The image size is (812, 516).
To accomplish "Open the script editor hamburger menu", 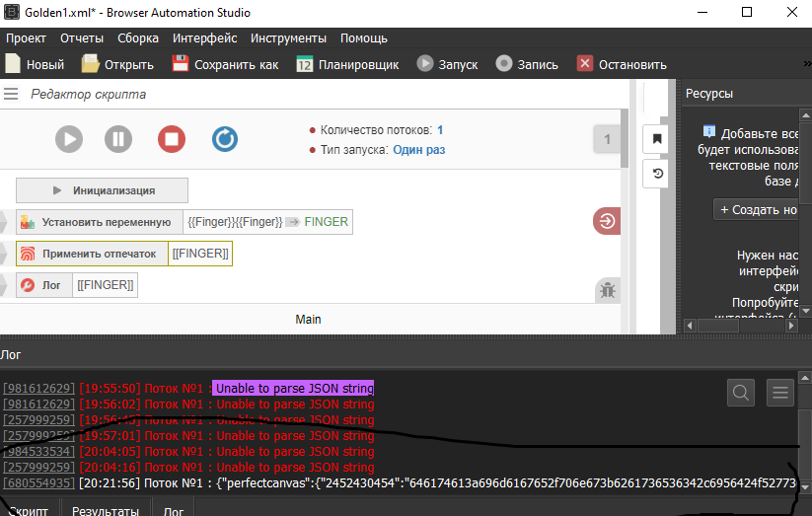I will [12, 95].
